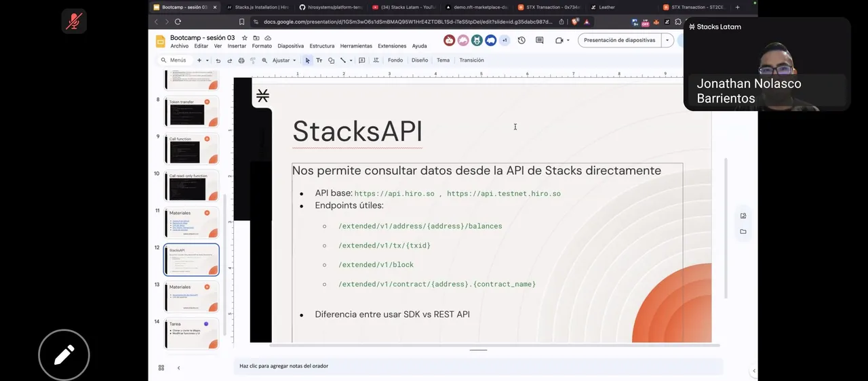868x381 pixels.
Task: Insert a comment with the toolbar icon
Action: click(x=362, y=60)
